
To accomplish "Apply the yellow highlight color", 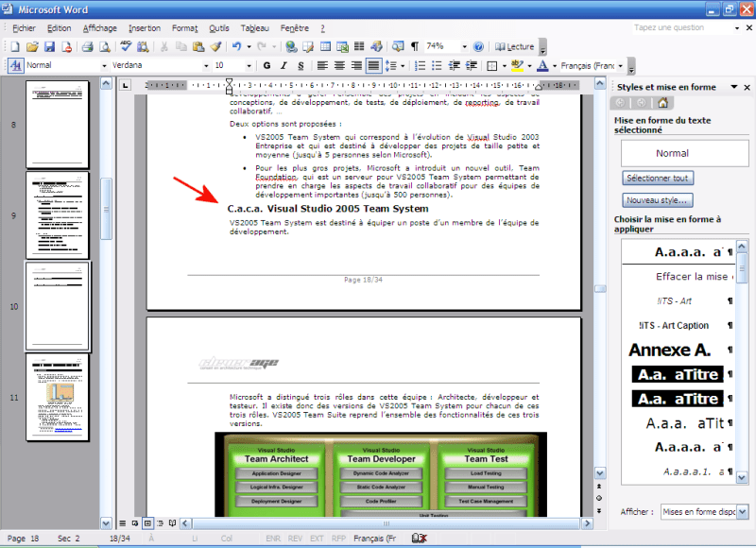I will (x=517, y=65).
